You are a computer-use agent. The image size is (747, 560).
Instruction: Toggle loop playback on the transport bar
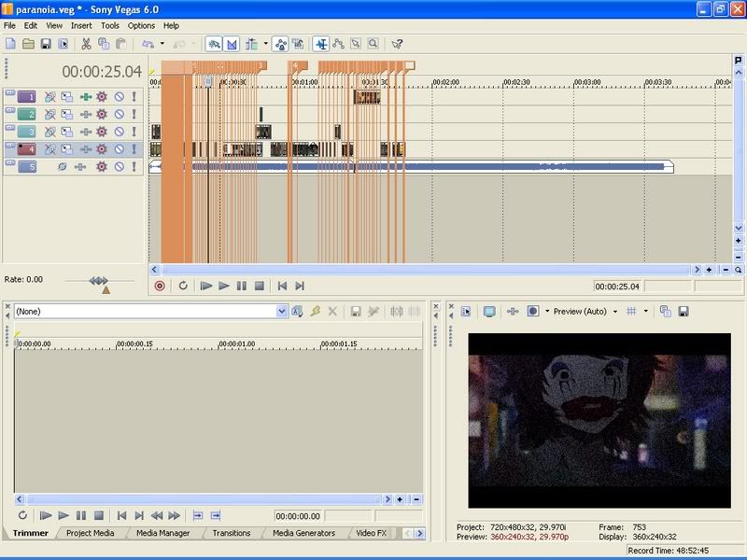click(183, 287)
